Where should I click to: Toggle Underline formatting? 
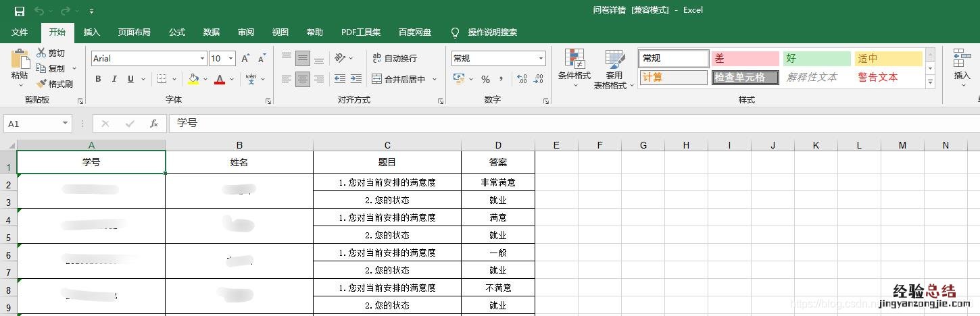[x=130, y=79]
